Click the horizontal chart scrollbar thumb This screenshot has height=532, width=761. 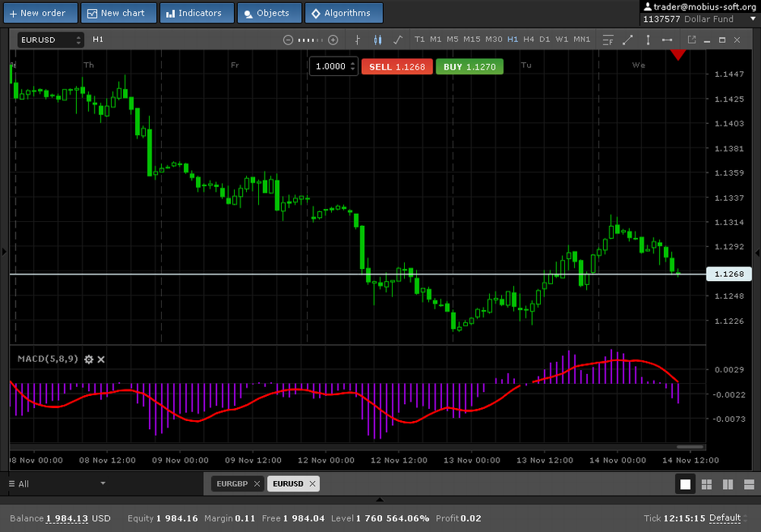(x=690, y=446)
